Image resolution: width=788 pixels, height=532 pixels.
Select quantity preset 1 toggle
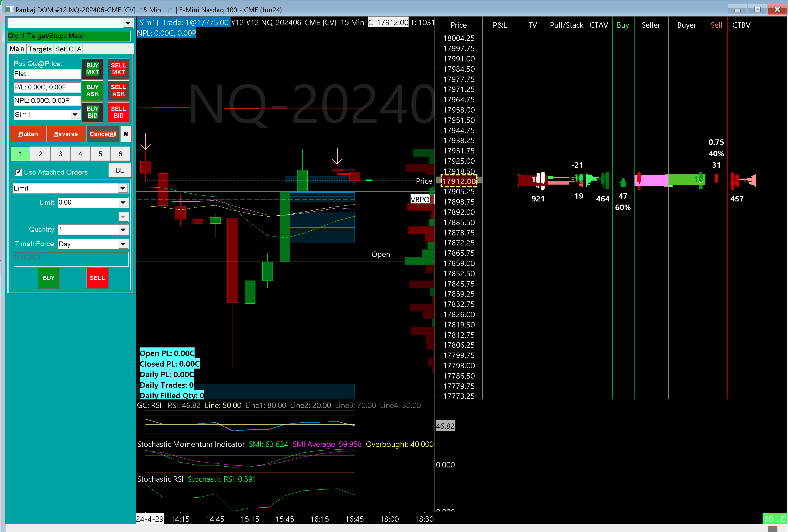click(x=20, y=154)
